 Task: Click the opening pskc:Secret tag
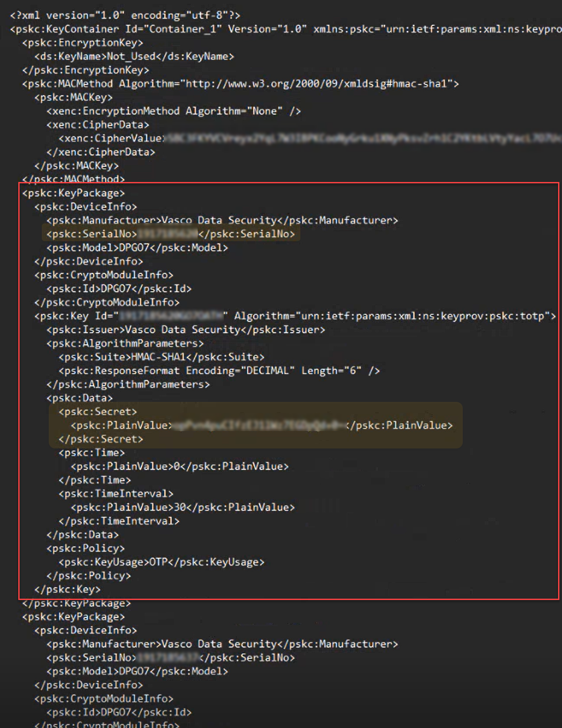click(98, 412)
